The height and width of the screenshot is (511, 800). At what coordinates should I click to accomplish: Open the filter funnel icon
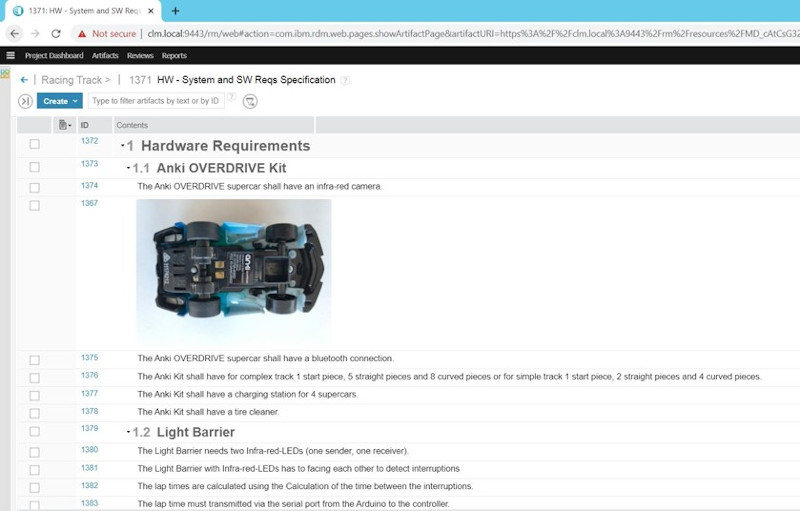pyautogui.click(x=250, y=101)
